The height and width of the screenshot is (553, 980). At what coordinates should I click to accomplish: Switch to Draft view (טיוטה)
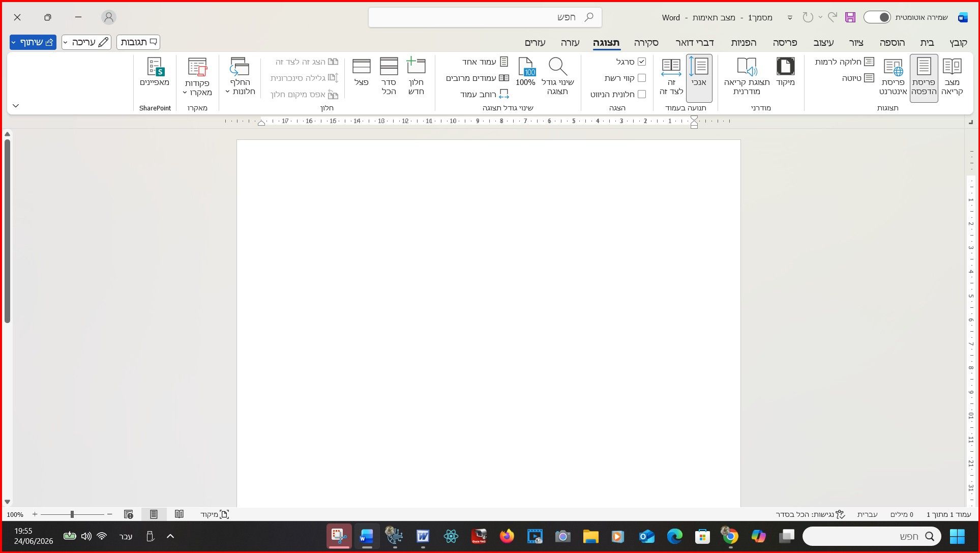pyautogui.click(x=858, y=78)
